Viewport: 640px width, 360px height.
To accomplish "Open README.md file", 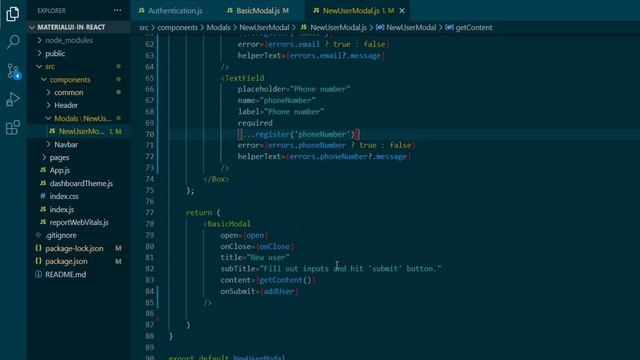I will click(x=65, y=274).
